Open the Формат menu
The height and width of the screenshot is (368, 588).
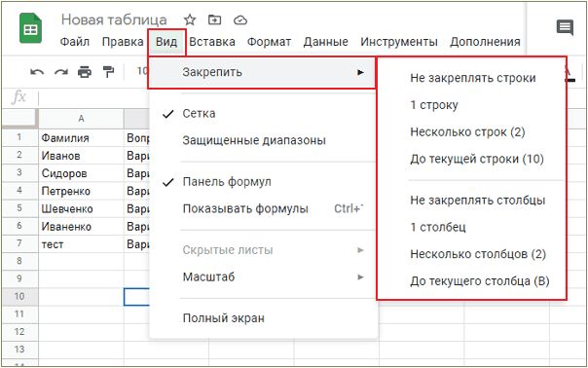[x=269, y=42]
